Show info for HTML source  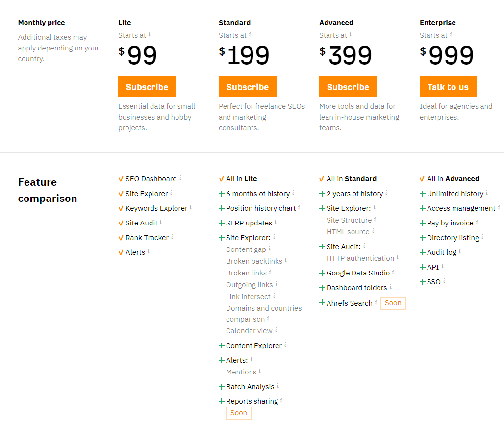click(x=373, y=230)
